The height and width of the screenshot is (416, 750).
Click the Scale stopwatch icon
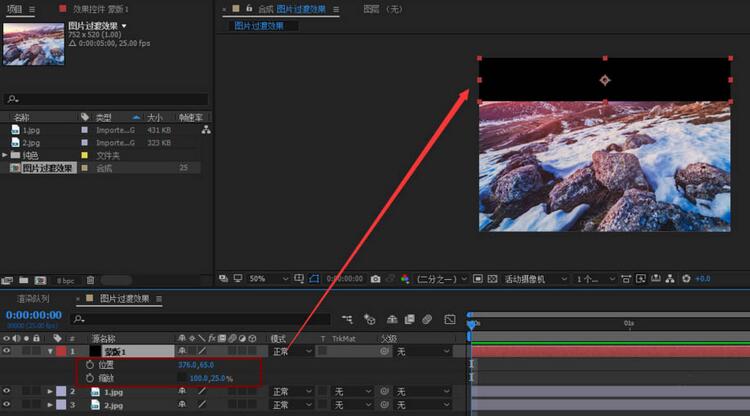[90, 378]
